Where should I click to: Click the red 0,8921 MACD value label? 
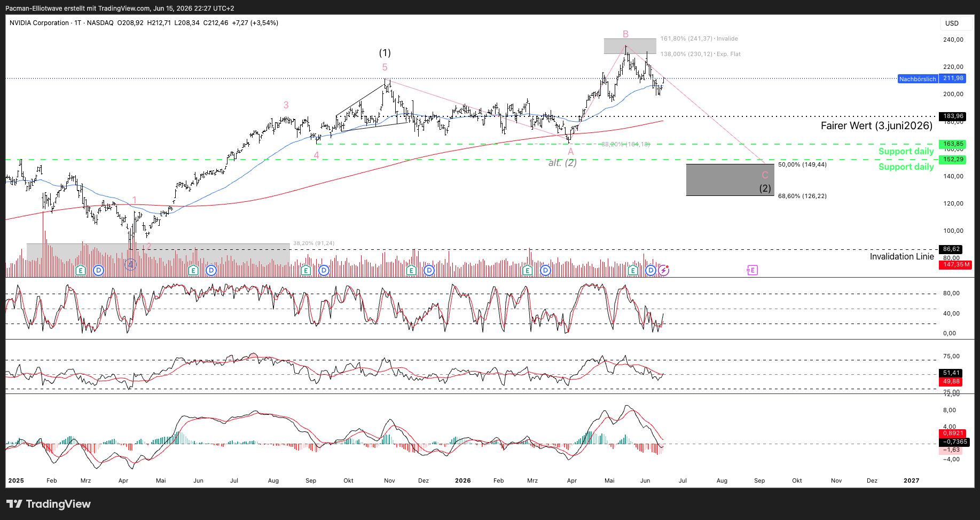[x=953, y=434]
